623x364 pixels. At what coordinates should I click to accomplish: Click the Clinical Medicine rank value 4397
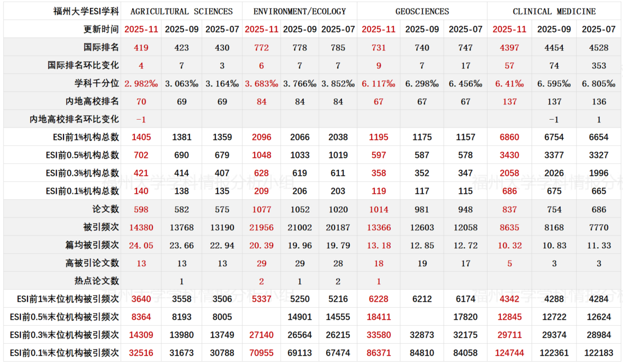[509, 48]
